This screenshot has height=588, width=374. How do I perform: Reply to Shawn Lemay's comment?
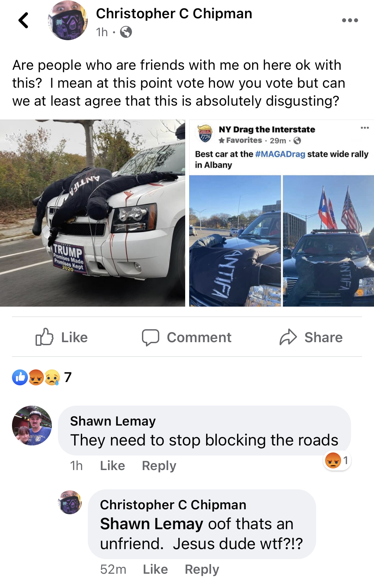tap(159, 466)
